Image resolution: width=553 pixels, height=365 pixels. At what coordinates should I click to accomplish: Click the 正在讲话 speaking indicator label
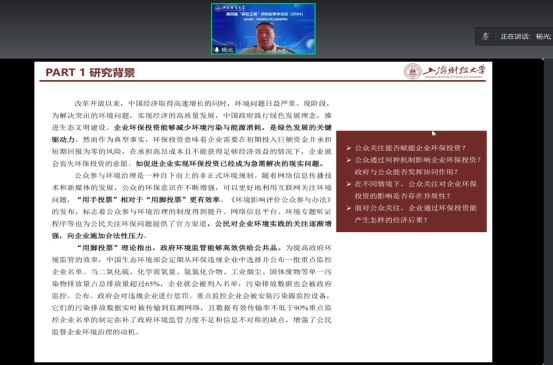[x=515, y=36]
